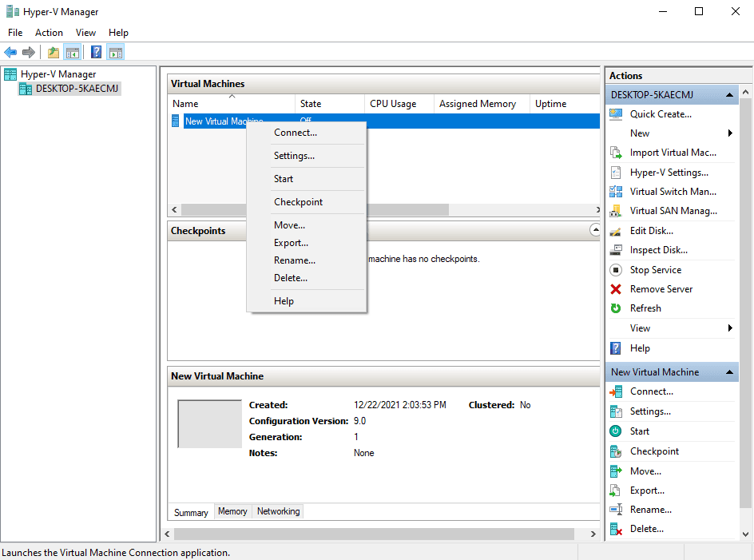Open the View menu in menu bar

click(x=85, y=33)
